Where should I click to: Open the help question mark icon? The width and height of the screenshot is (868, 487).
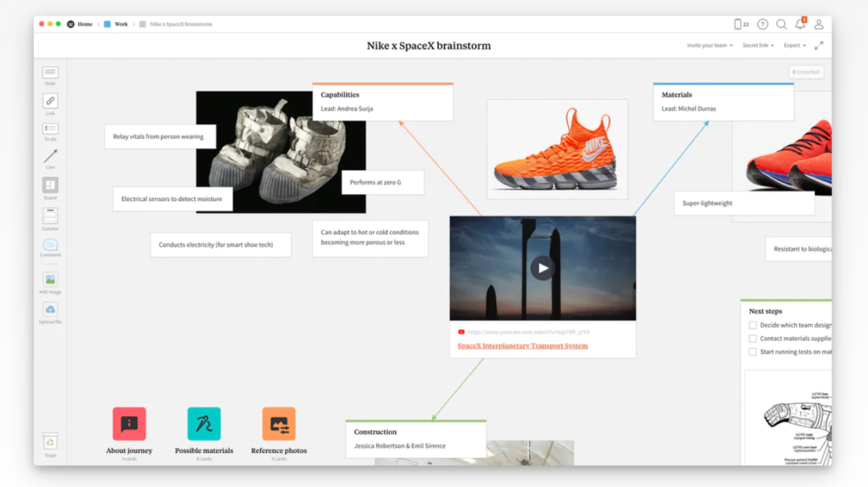(762, 24)
